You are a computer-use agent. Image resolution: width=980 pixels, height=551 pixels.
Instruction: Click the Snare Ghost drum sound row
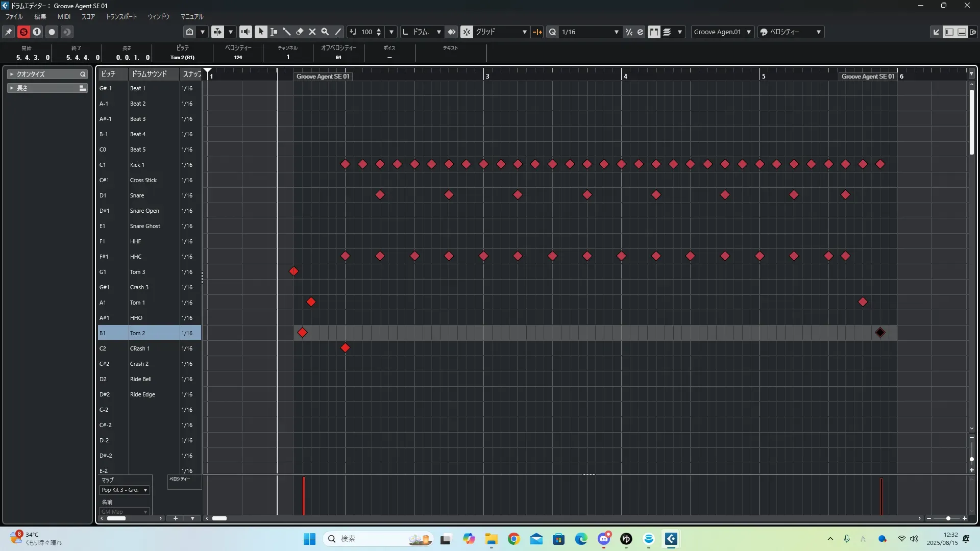tap(145, 226)
